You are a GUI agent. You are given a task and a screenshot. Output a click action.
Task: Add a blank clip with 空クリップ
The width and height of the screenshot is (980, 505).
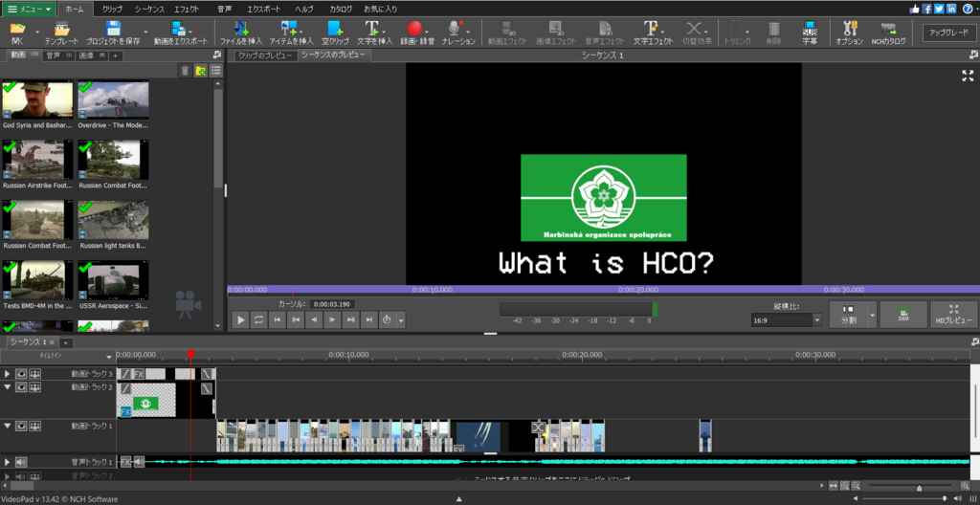[x=335, y=33]
